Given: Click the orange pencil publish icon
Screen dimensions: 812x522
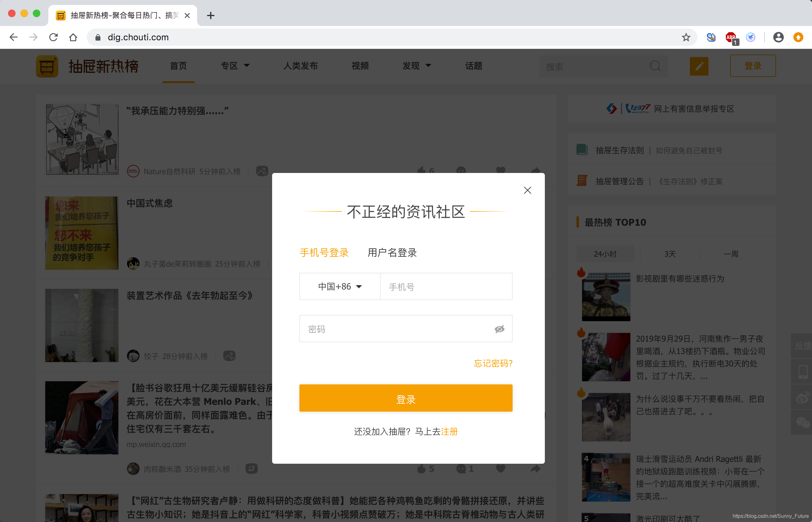Looking at the screenshot, I should point(699,66).
